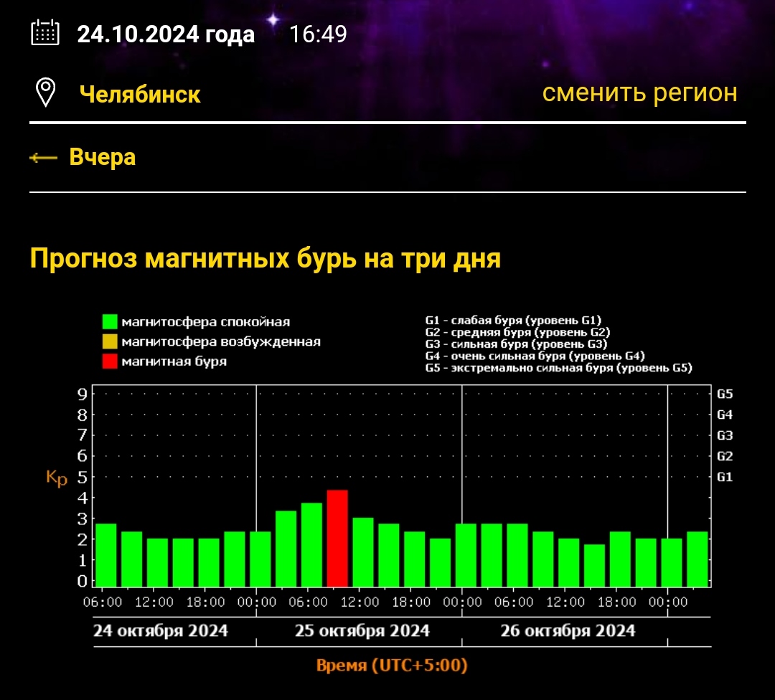
Task: Click the G5 label on the right axis
Action: tap(725, 394)
